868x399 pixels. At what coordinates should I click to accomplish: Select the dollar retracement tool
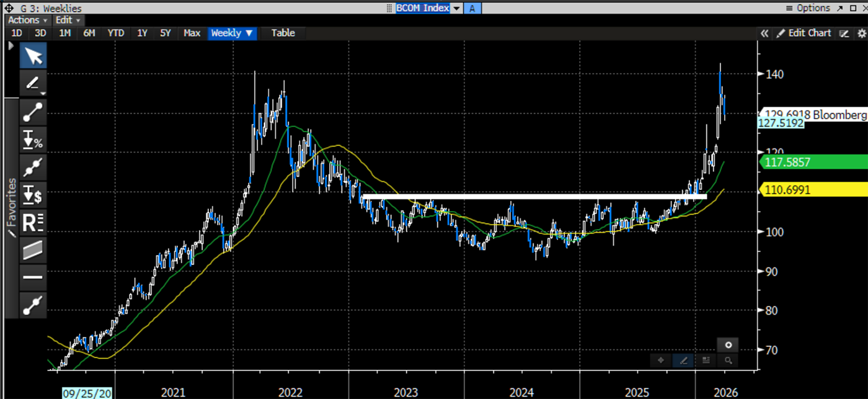point(33,194)
